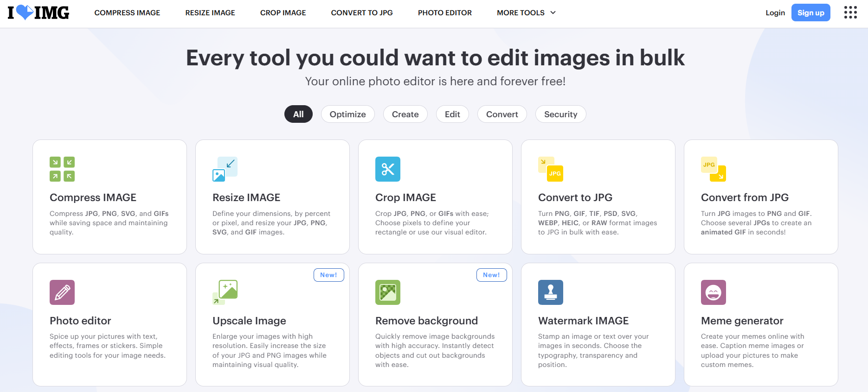Click the Photo editor pencil icon
This screenshot has width=868, height=392.
point(62,292)
